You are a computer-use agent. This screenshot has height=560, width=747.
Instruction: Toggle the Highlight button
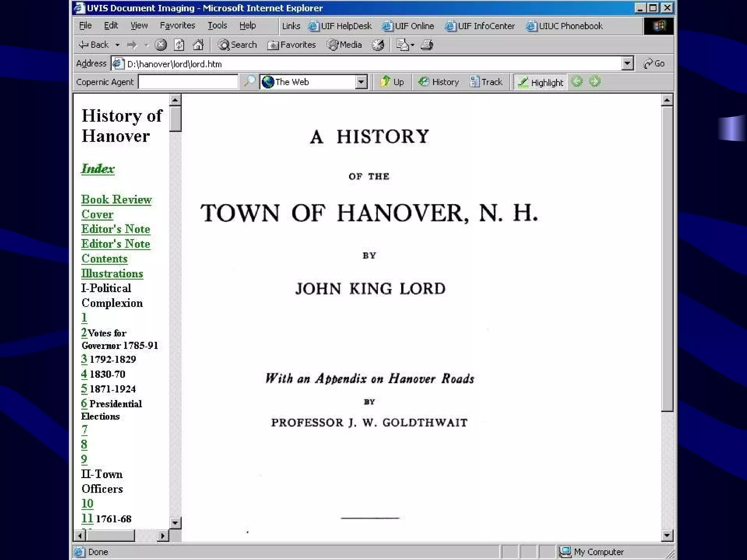coord(541,82)
